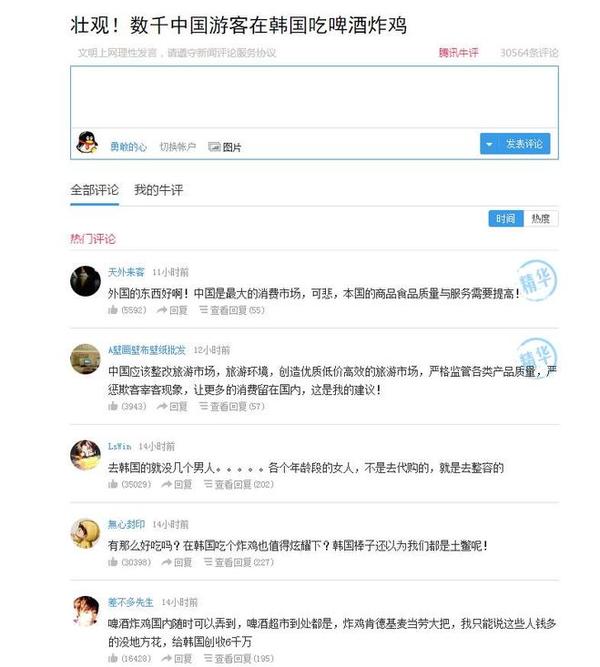Sort comments by 热度
This screenshot has height=667, width=600.
pyautogui.click(x=541, y=219)
